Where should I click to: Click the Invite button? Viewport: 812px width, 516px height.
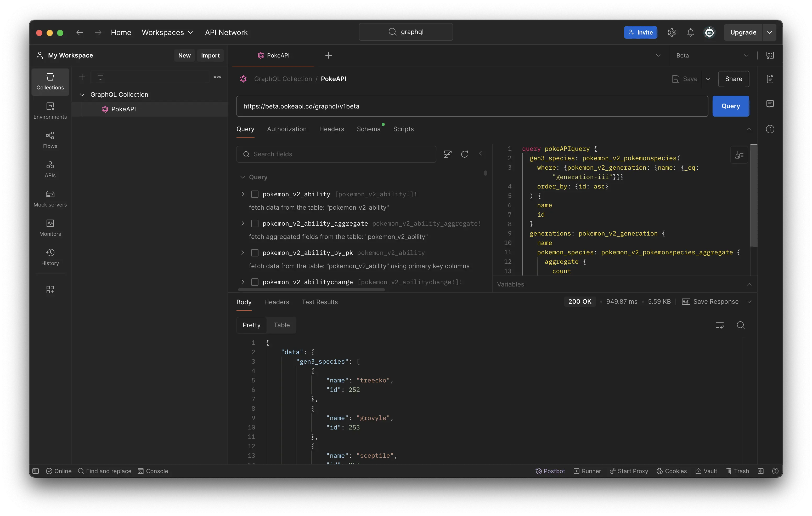pyautogui.click(x=640, y=32)
